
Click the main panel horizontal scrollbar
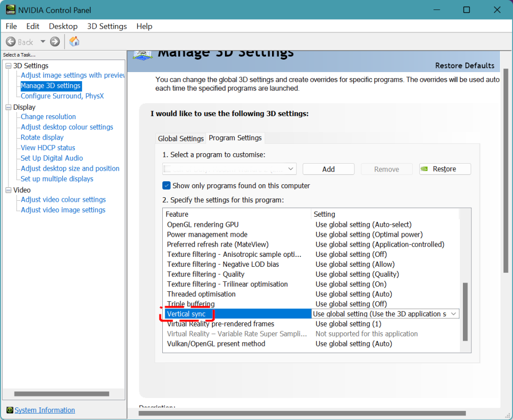click(x=302, y=413)
